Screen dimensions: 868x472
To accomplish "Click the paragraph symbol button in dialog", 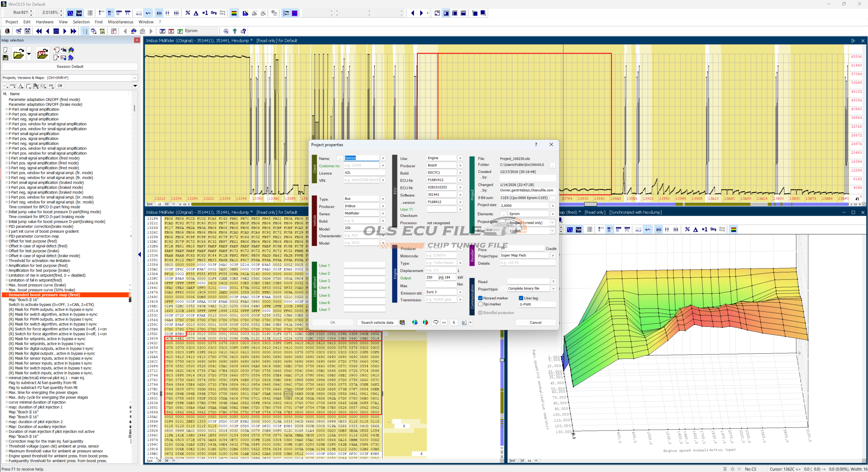I will pos(454,322).
